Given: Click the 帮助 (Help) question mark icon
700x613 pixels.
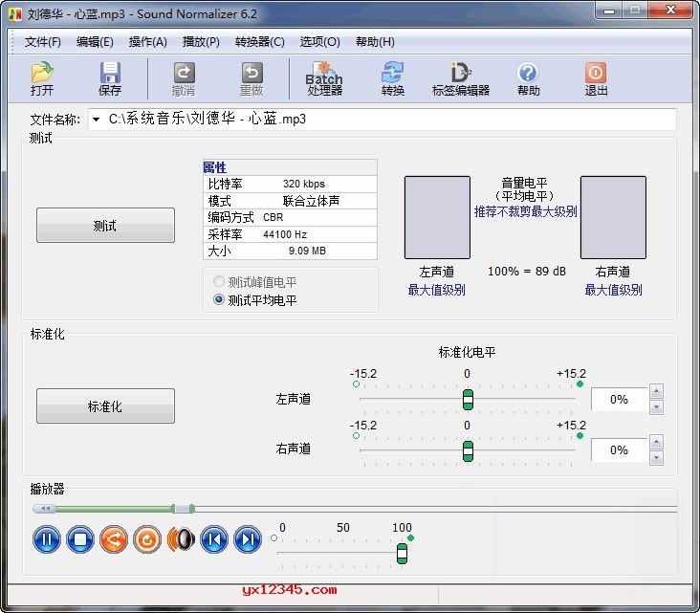Looking at the screenshot, I should click(x=528, y=78).
